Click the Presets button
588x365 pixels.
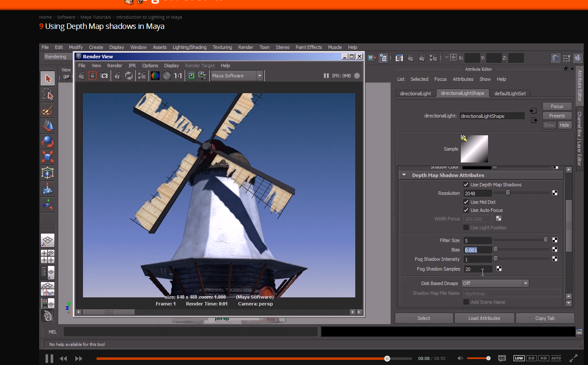pos(557,116)
